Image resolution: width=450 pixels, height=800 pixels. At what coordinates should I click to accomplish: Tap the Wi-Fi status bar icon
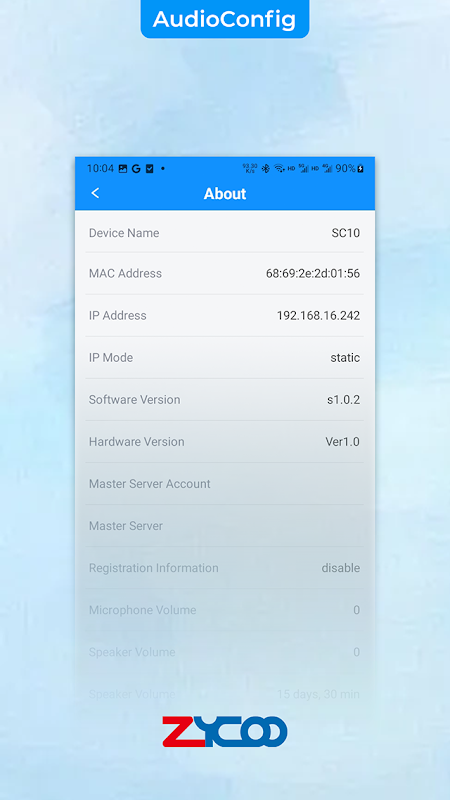click(x=280, y=168)
